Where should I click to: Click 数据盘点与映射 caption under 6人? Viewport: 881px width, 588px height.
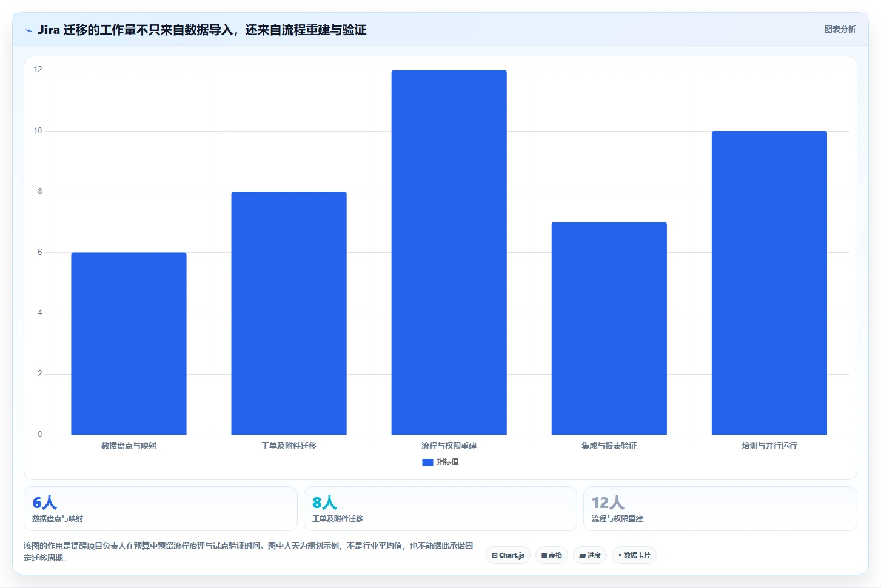tap(58, 519)
